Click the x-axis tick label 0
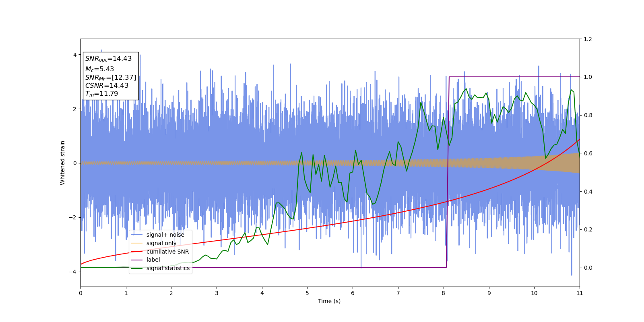Viewport: 644px width, 322px height. (x=80, y=293)
